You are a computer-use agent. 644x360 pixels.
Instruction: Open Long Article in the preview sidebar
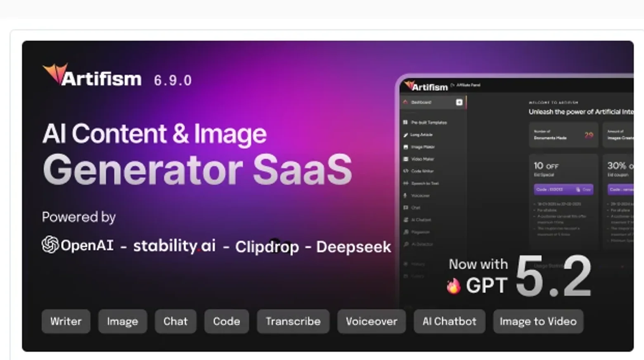click(x=421, y=135)
